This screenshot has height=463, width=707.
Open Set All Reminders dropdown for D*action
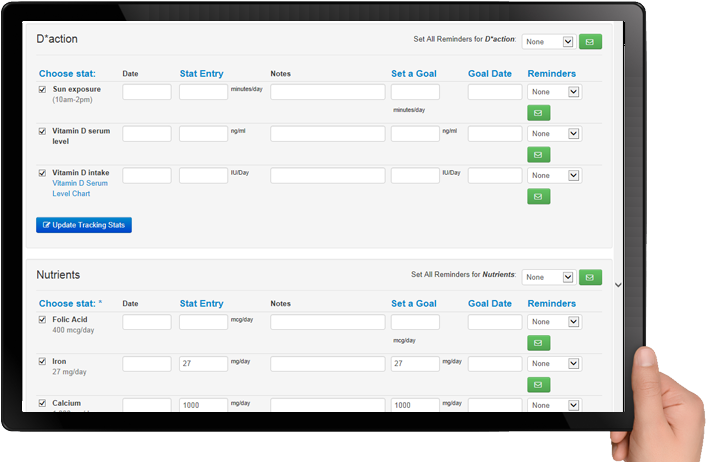click(548, 42)
